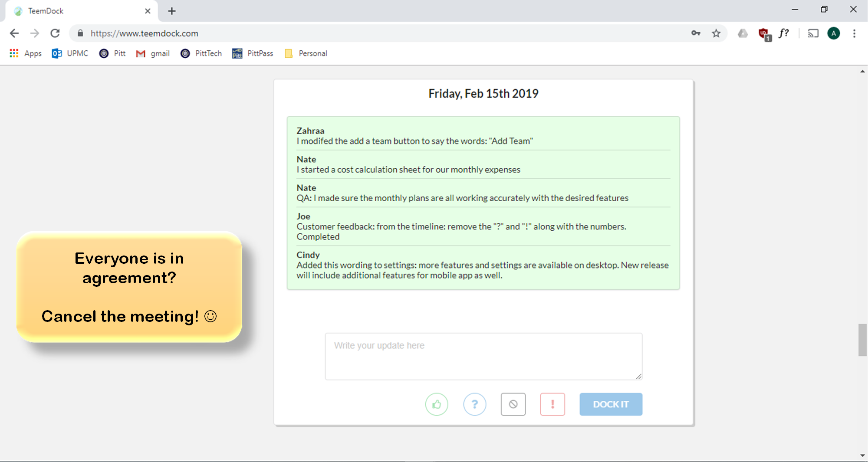Click the gray blocked circle icon
868x462 pixels.
pos(513,404)
